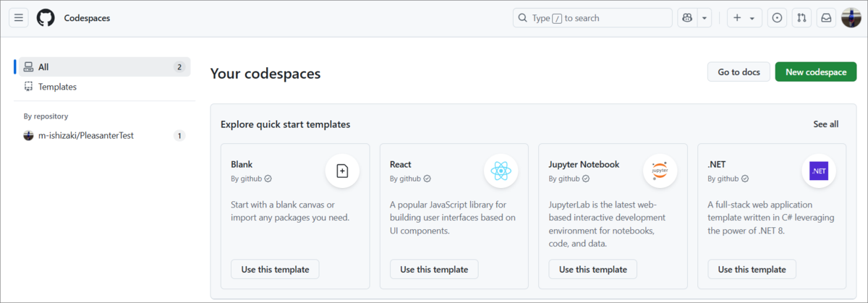Click the count badge 2 for All
Image resolution: width=868 pixels, height=303 pixels.
tap(179, 67)
